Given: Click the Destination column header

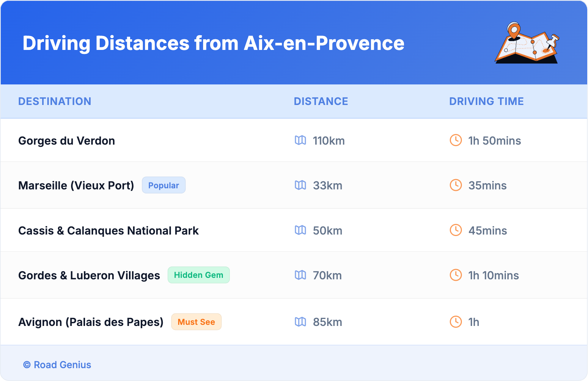Looking at the screenshot, I should tap(55, 101).
